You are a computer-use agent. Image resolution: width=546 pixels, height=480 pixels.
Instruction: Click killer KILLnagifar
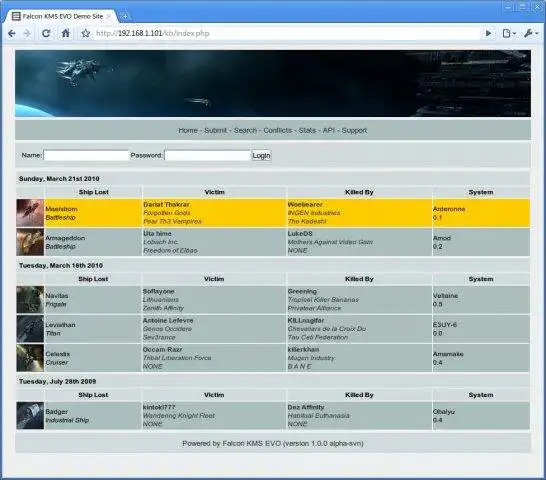pyautogui.click(x=306, y=320)
